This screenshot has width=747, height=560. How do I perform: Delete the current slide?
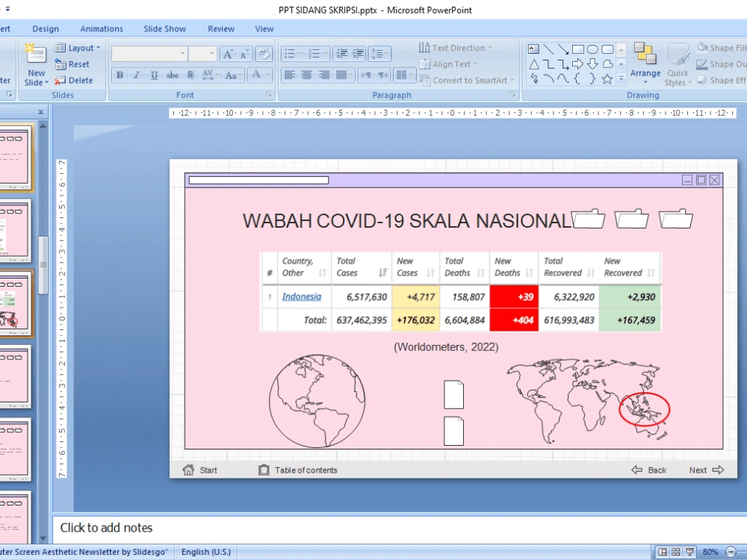tap(74, 81)
